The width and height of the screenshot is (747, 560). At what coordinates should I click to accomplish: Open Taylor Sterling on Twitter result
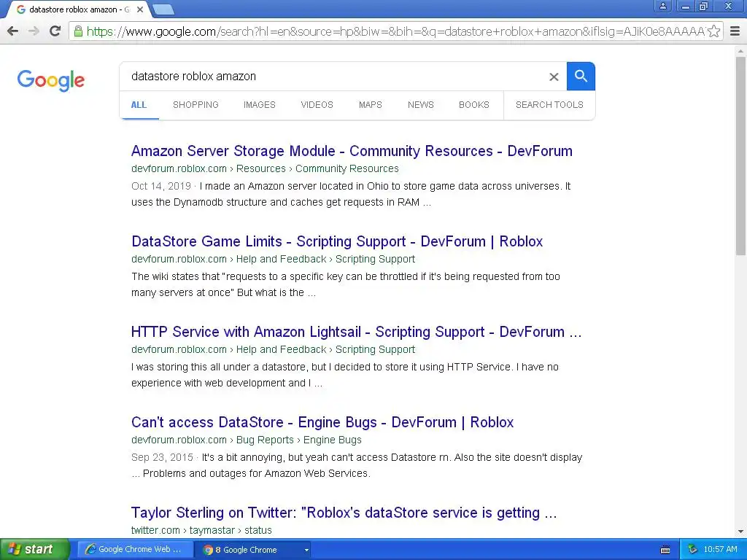pos(344,513)
